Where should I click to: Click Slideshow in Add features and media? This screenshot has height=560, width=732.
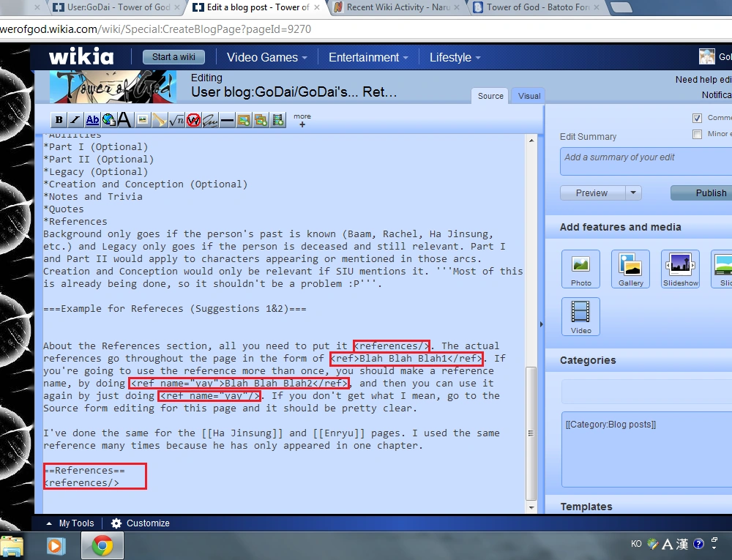(681, 269)
